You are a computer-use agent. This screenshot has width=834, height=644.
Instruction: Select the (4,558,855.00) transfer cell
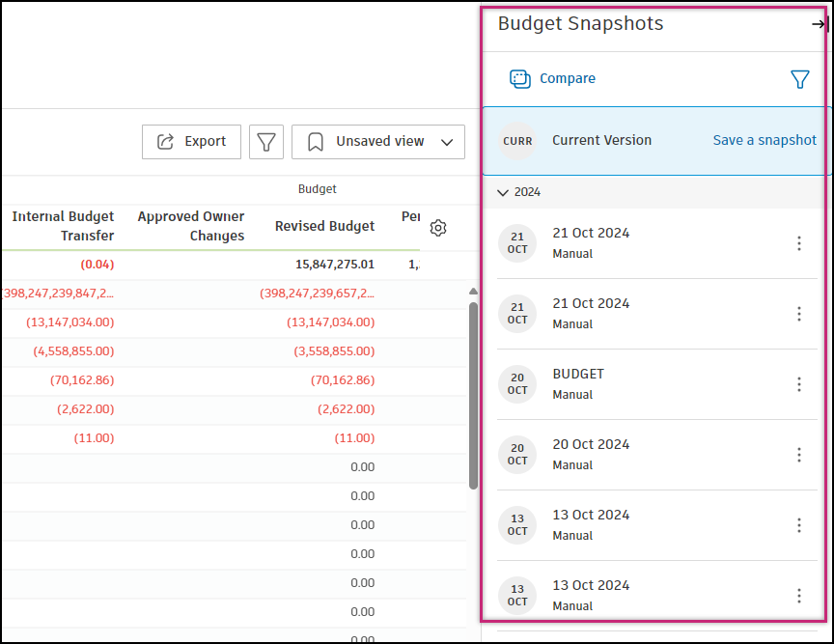click(73, 351)
